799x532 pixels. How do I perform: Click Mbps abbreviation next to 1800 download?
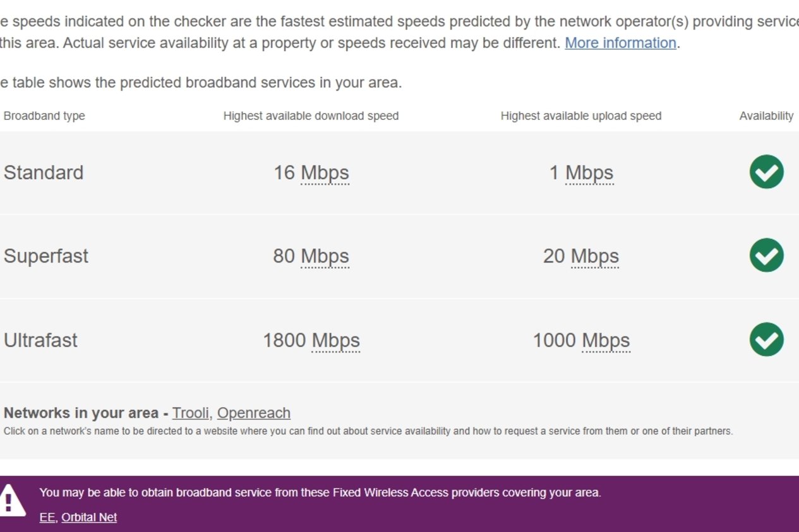[336, 340]
